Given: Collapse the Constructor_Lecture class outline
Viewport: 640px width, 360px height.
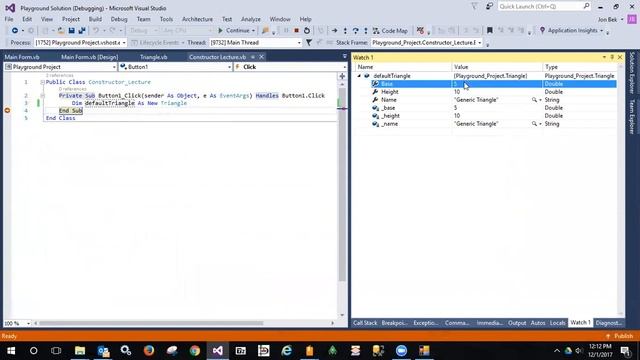Looking at the screenshot, I should point(42,82).
